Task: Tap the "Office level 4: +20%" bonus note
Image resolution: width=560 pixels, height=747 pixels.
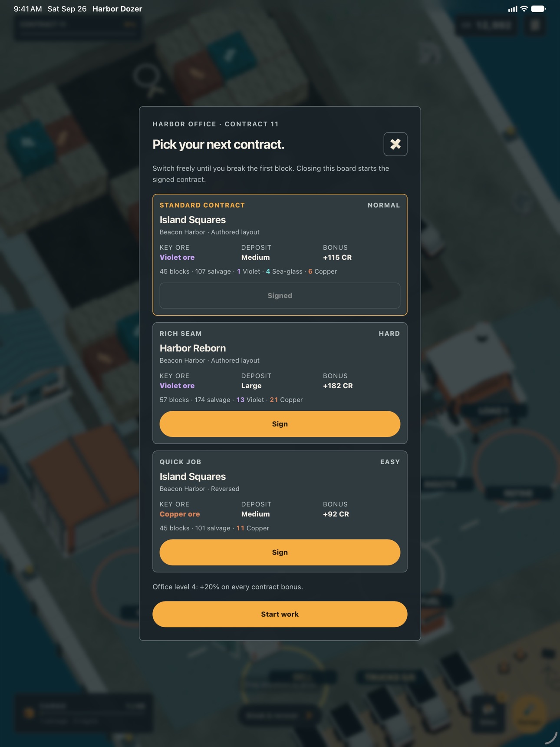Action: click(228, 587)
